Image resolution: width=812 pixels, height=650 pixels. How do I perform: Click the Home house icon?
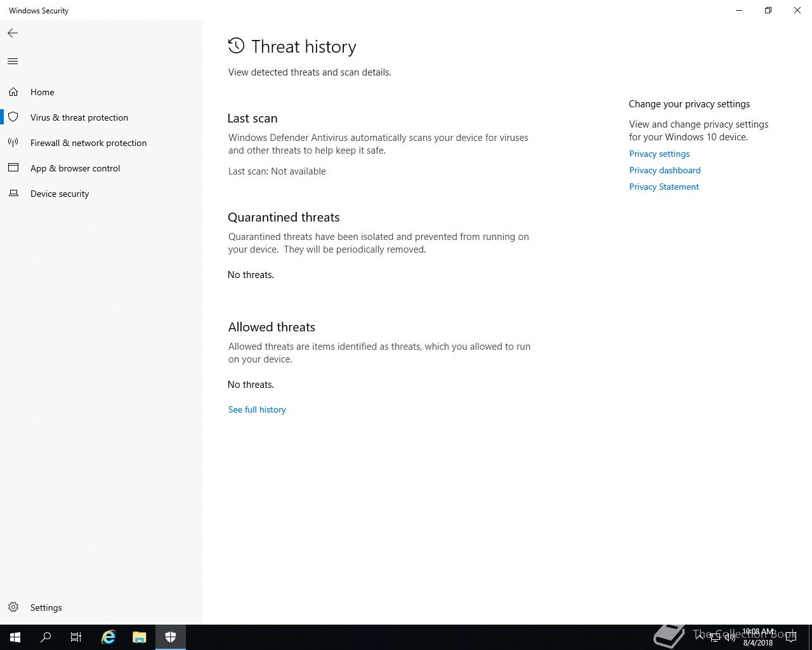click(13, 92)
